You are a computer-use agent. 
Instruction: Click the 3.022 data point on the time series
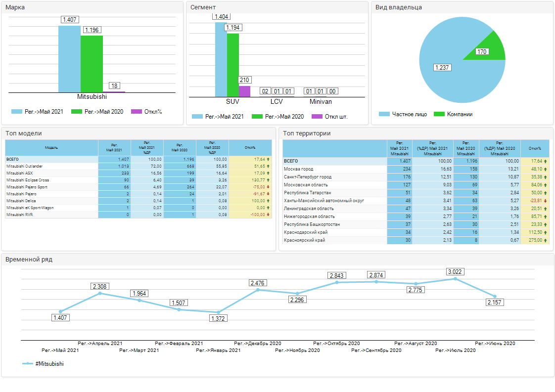coord(455,279)
